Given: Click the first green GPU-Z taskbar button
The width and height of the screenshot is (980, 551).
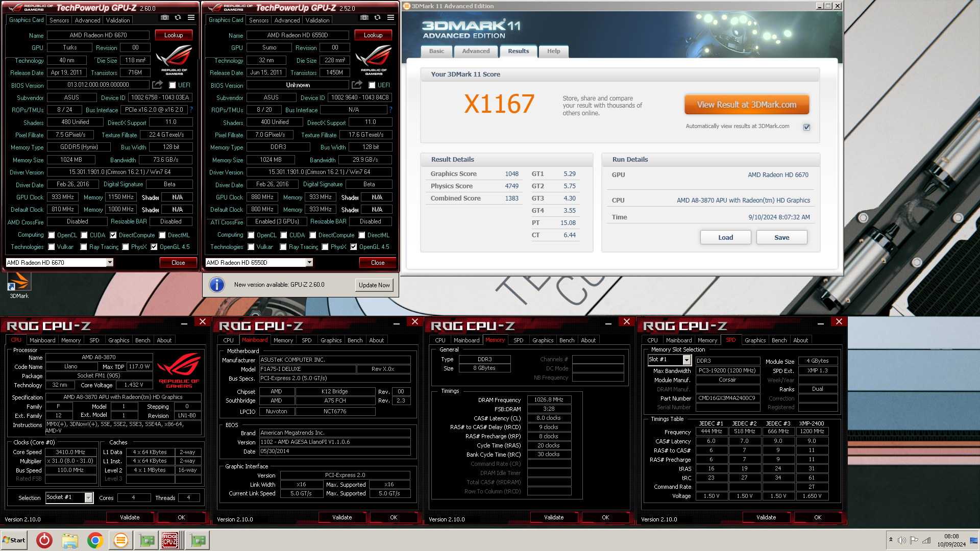Looking at the screenshot, I should click(147, 540).
